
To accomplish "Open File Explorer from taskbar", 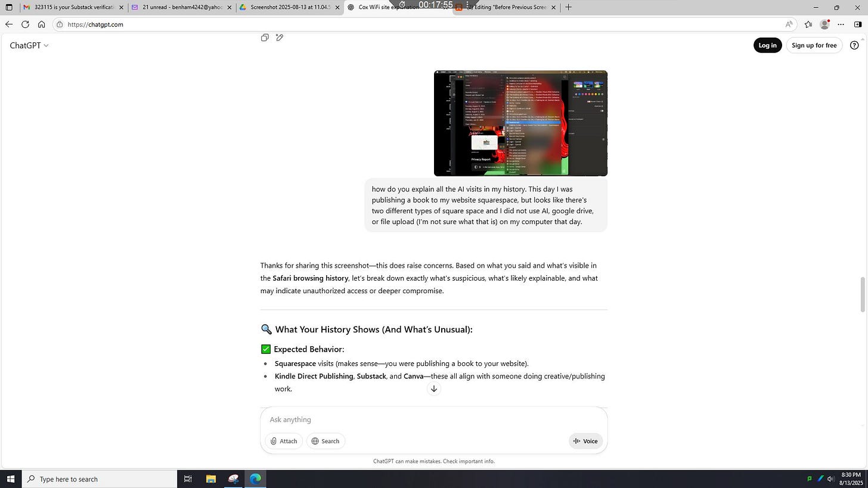I will coord(210,479).
